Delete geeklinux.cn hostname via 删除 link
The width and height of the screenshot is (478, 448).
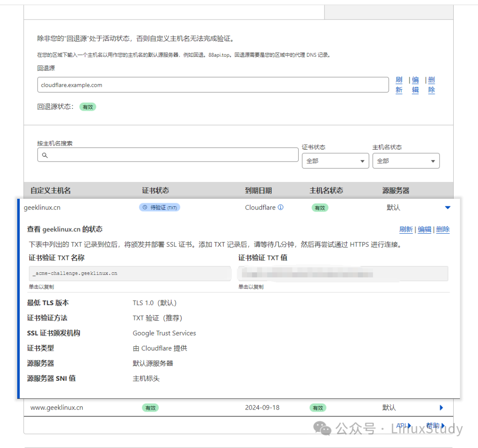pyautogui.click(x=443, y=229)
